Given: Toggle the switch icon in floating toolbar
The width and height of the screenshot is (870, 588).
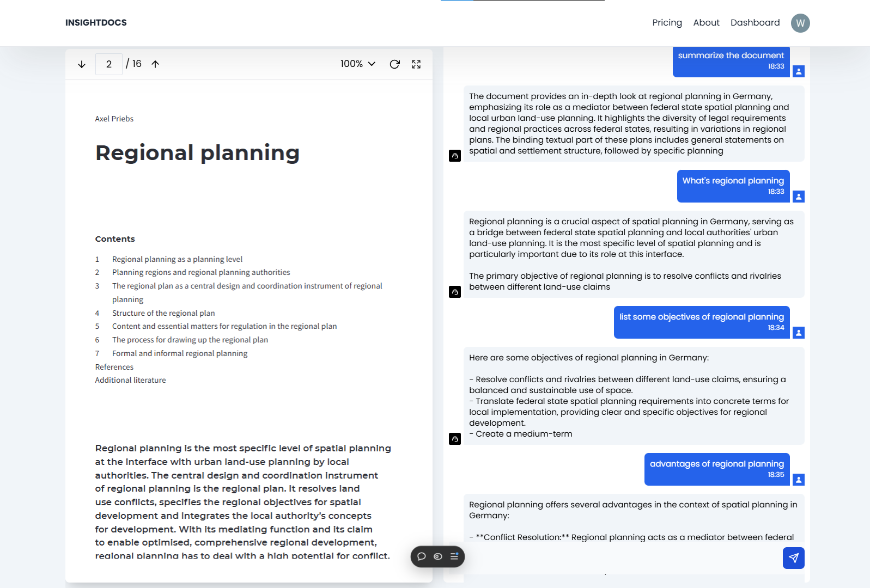Looking at the screenshot, I should [x=437, y=556].
